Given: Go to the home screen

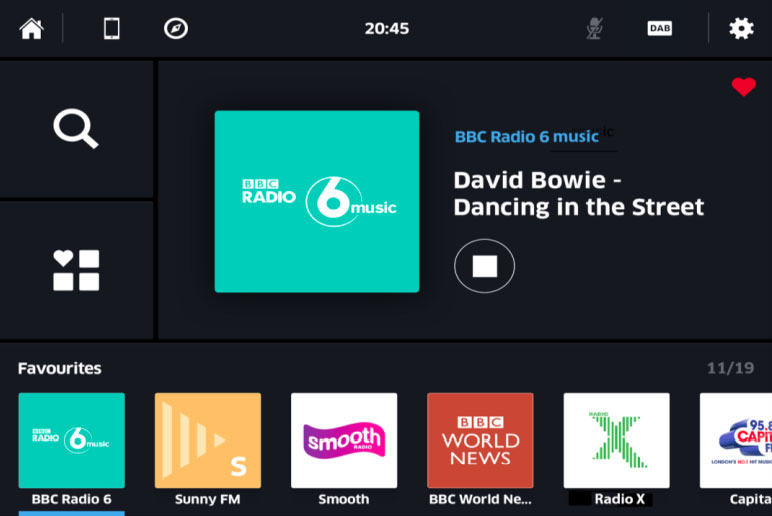Looking at the screenshot, I should coord(32,28).
